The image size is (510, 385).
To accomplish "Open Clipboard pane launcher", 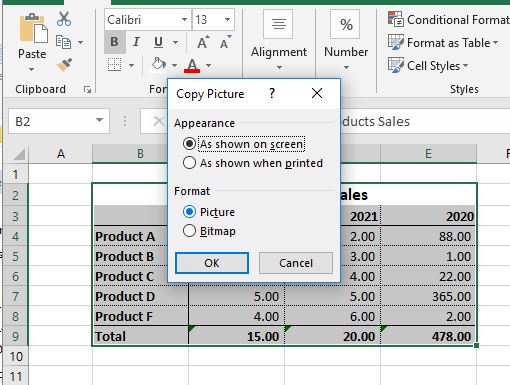I will click(x=87, y=89).
